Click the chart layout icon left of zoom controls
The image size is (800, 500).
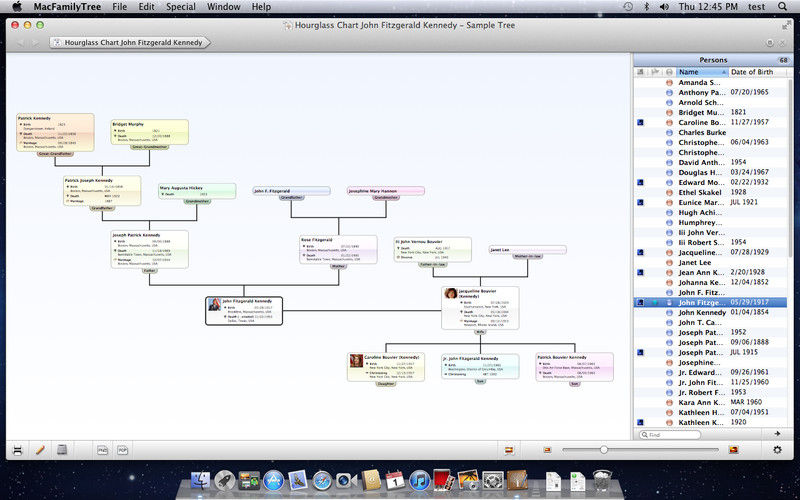pos(509,450)
